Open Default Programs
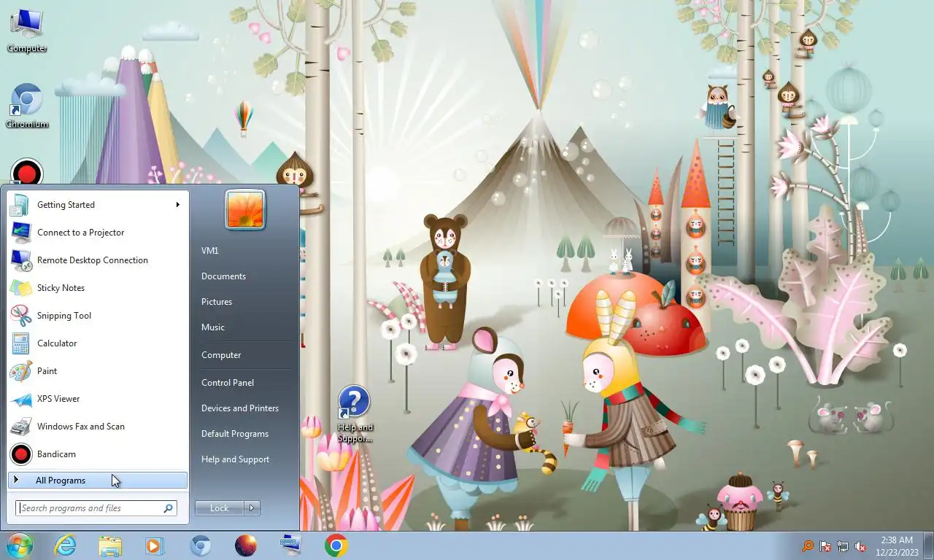 coord(235,434)
